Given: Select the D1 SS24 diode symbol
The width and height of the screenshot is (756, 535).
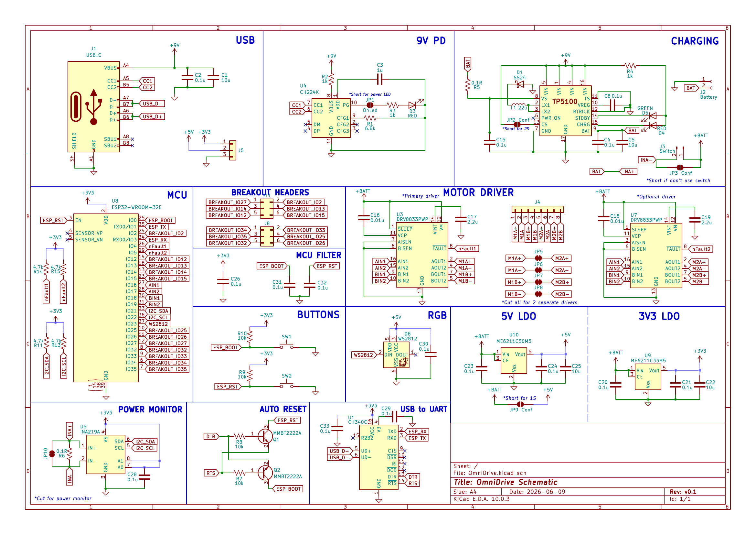Looking at the screenshot, I should 520,84.
